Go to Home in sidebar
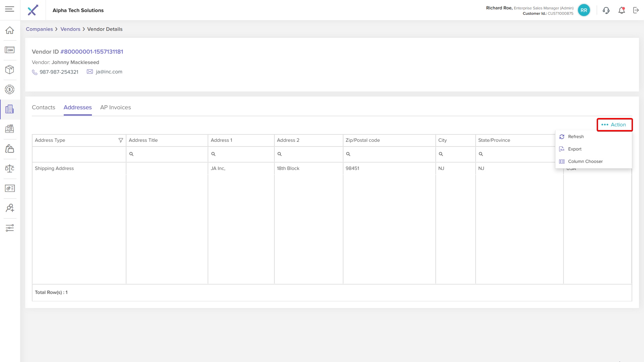 click(10, 30)
